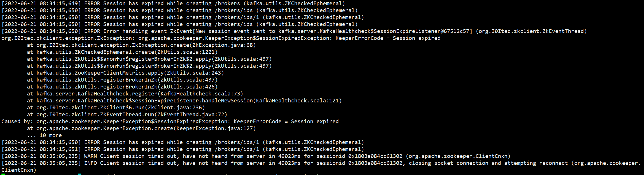Click the WARN log level label

pos(91,156)
